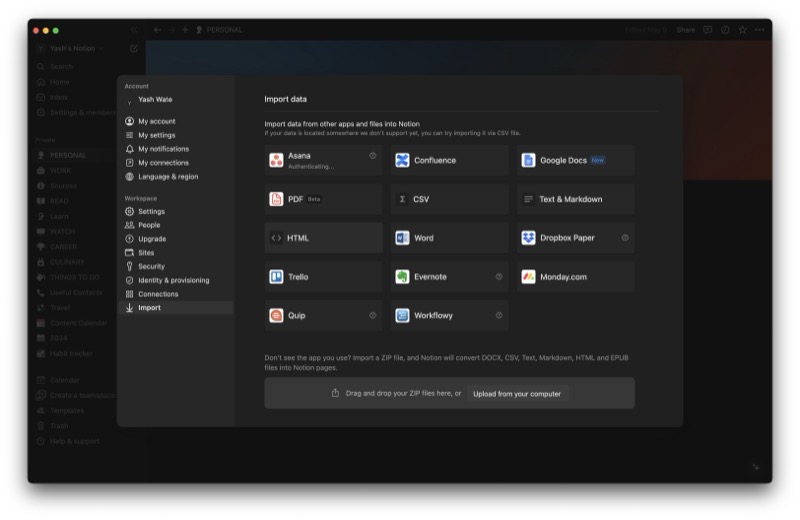Screen dimensions: 800x520
Task: Import data from Asana
Action: pyautogui.click(x=323, y=160)
